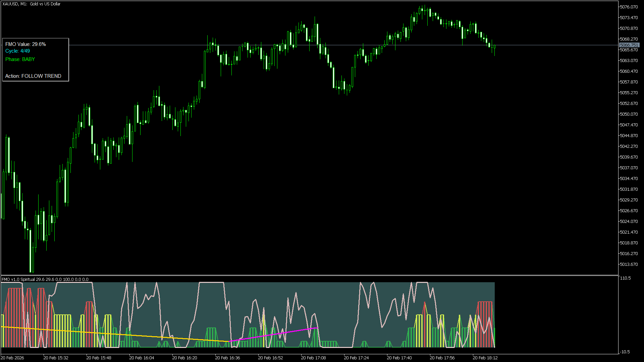Click the 20 Feb 16:36 time label
Viewport: 644px width, 362px height.
tap(227, 358)
